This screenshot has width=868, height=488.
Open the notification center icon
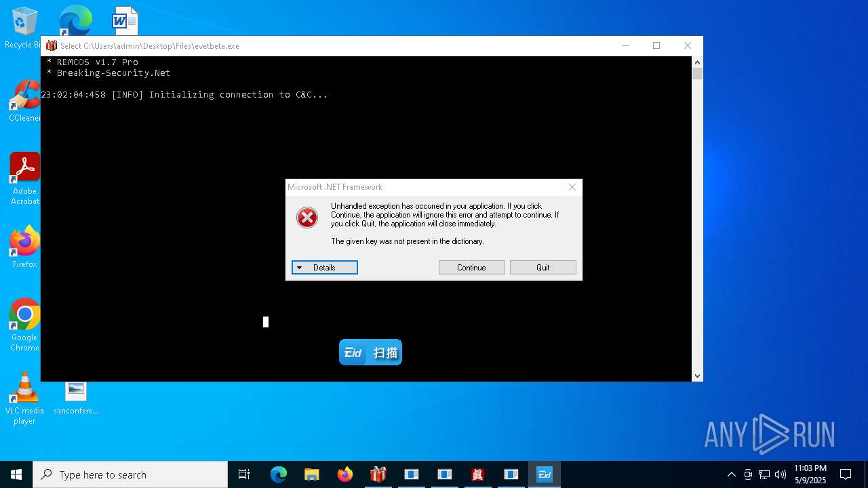click(x=846, y=474)
